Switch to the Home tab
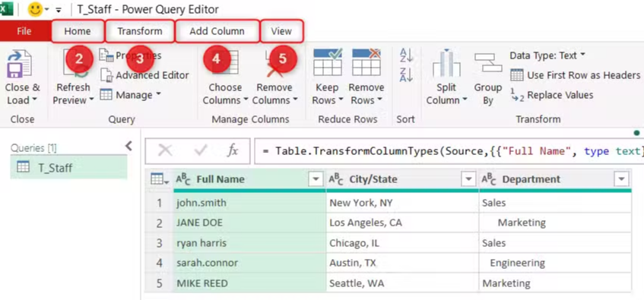Image resolution: width=644 pixels, height=300 pixels. click(x=78, y=31)
